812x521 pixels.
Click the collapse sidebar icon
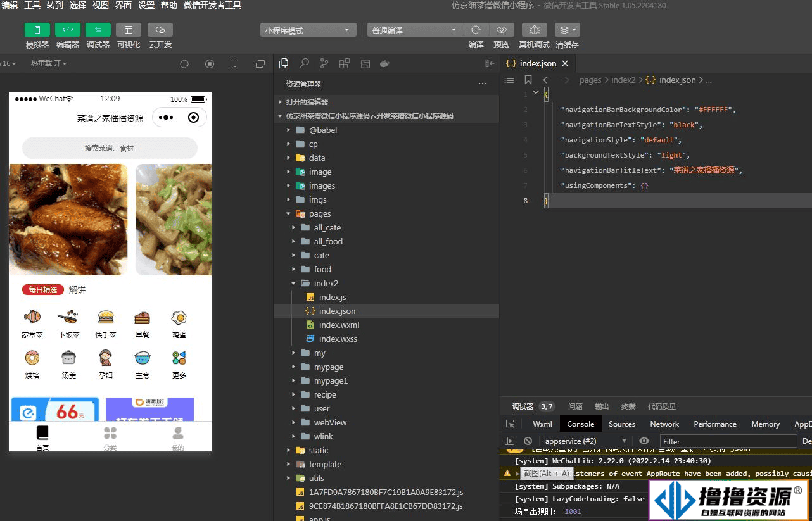490,63
